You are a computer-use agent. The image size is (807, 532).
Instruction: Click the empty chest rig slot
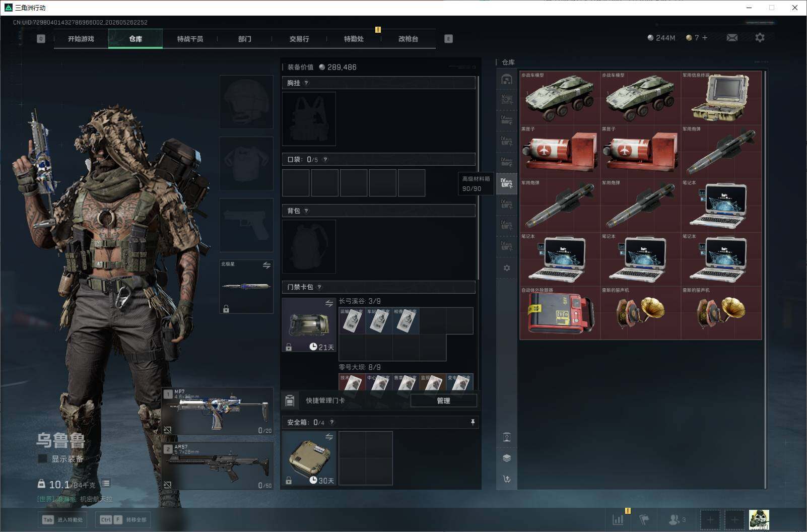(309, 119)
